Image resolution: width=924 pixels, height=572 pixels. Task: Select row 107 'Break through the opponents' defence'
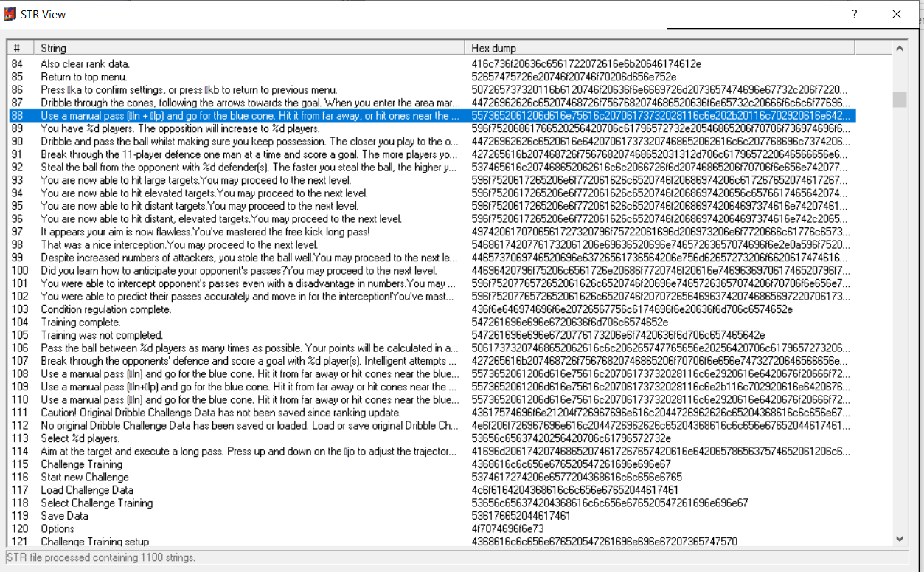[431, 361]
